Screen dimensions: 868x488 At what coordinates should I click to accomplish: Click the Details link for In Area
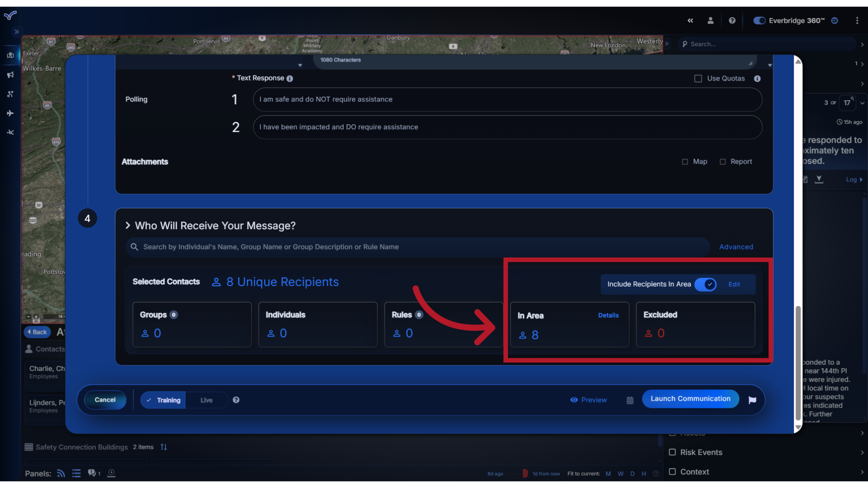click(608, 314)
